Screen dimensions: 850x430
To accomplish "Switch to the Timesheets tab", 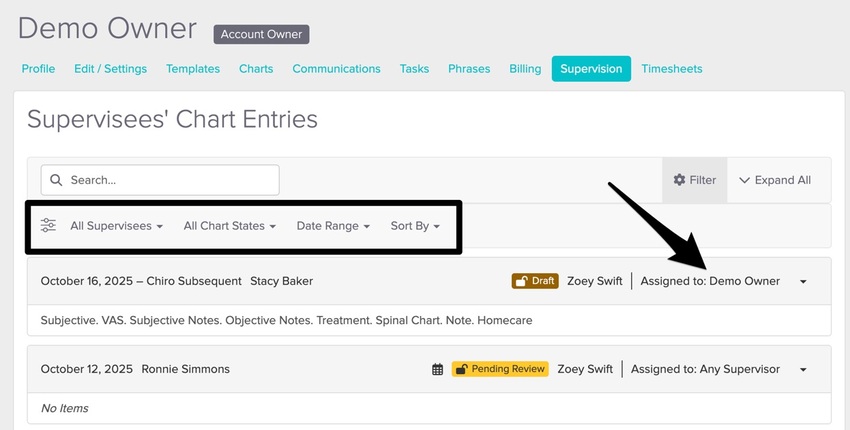I will click(x=672, y=69).
